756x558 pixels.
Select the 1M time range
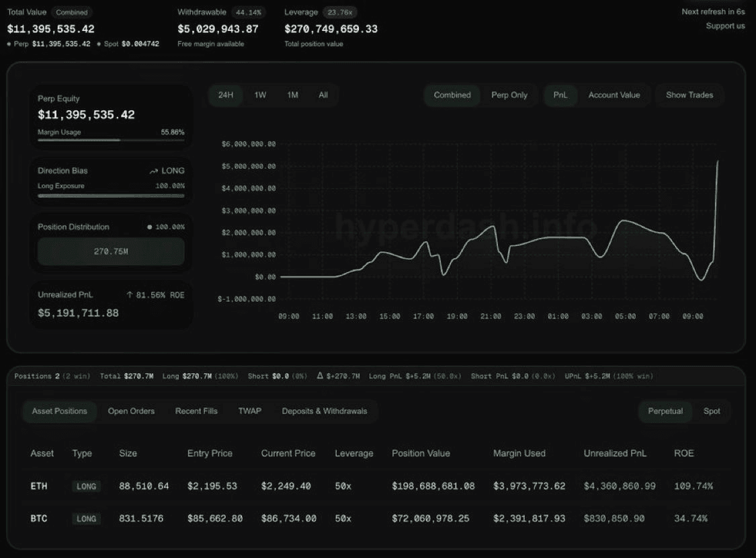tap(292, 95)
